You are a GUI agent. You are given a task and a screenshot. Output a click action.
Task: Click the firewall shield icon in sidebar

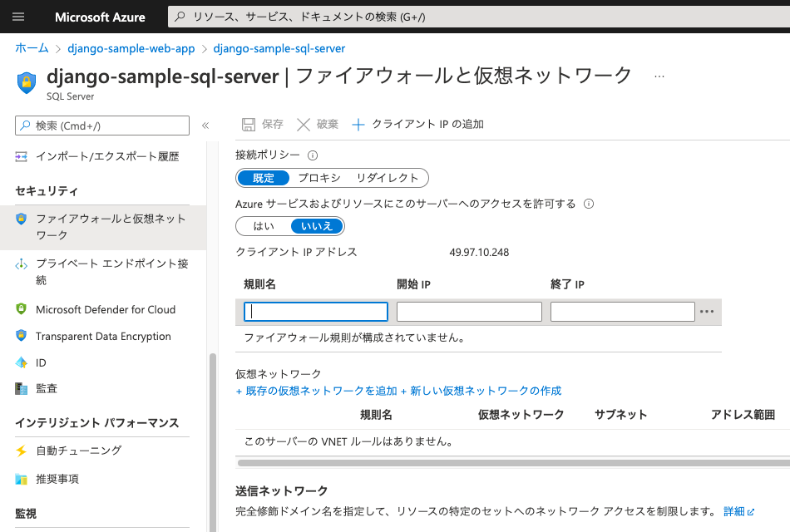point(21,219)
